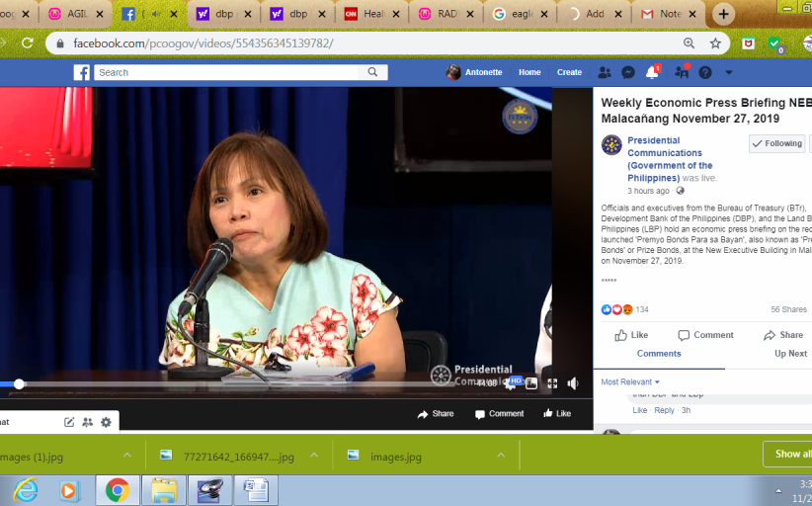Screen dimensions: 812x506
Task: Open video quality settings gear
Action: click(511, 383)
